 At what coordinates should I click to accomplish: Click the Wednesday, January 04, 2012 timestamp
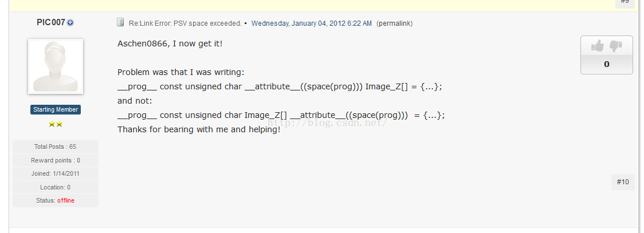[312, 23]
